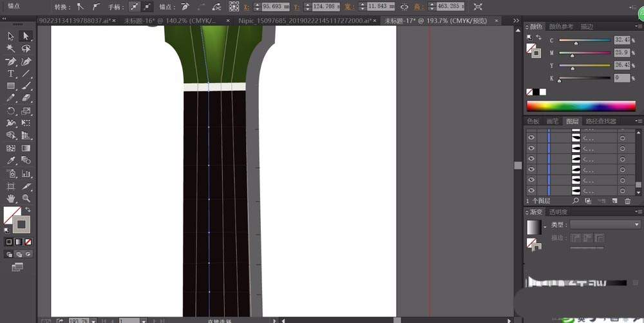
Task: Swap fill and stroke in toolbar
Action: [x=28, y=210]
